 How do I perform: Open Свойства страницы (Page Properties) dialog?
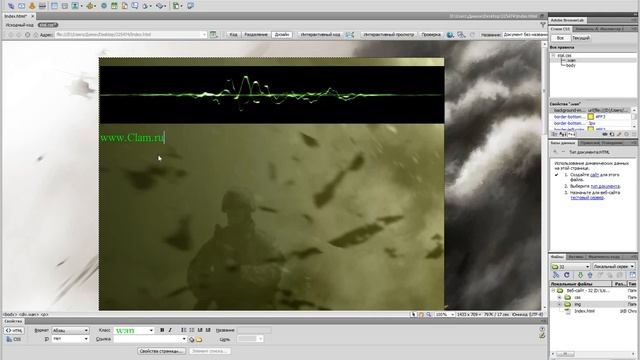click(162, 351)
